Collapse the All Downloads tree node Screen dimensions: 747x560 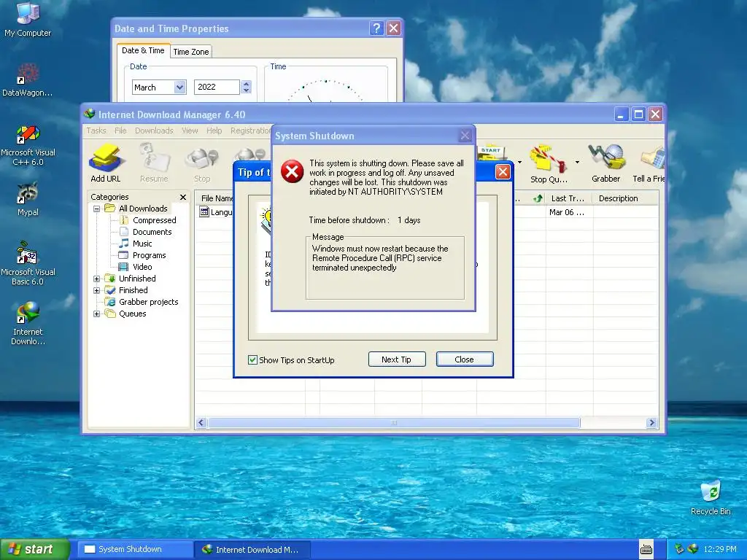(97, 209)
